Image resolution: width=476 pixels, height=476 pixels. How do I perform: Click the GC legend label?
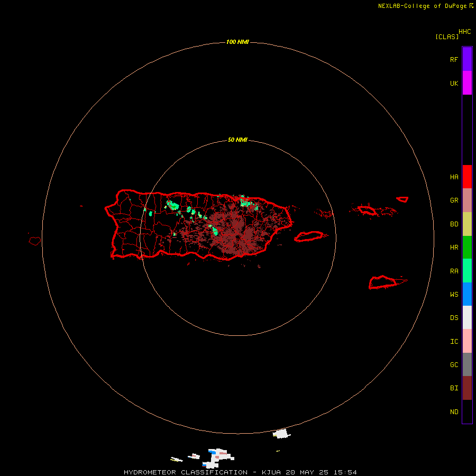pos(454,364)
